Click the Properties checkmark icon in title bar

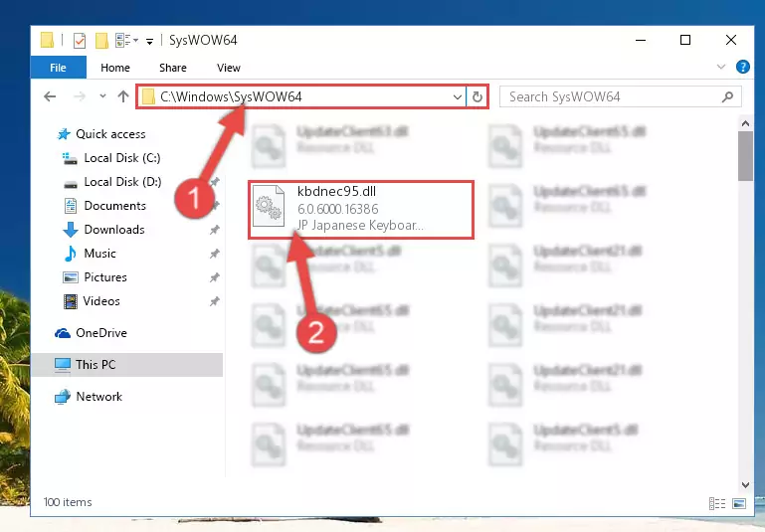click(80, 41)
